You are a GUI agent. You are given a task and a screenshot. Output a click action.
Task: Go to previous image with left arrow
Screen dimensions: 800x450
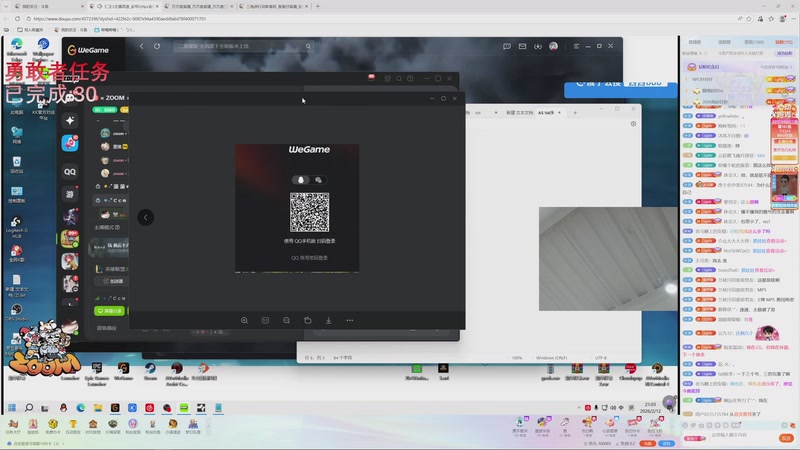pos(145,217)
